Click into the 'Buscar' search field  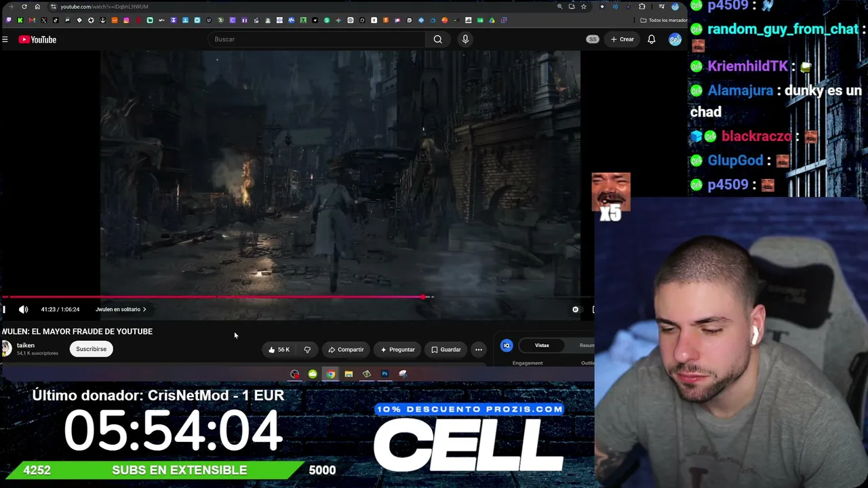tap(317, 39)
